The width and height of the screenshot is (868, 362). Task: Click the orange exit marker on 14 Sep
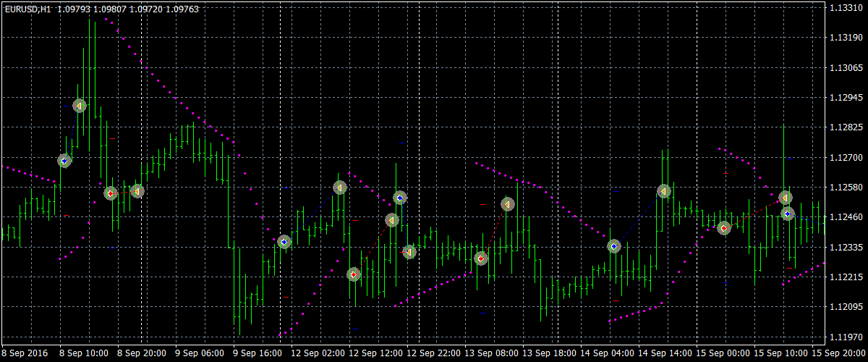pyautogui.click(x=664, y=191)
